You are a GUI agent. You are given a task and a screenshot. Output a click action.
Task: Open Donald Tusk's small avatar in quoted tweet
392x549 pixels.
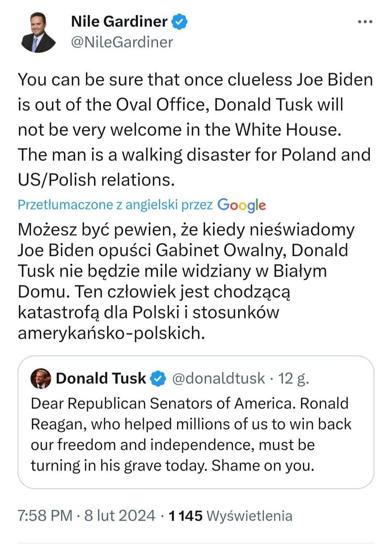point(41,379)
